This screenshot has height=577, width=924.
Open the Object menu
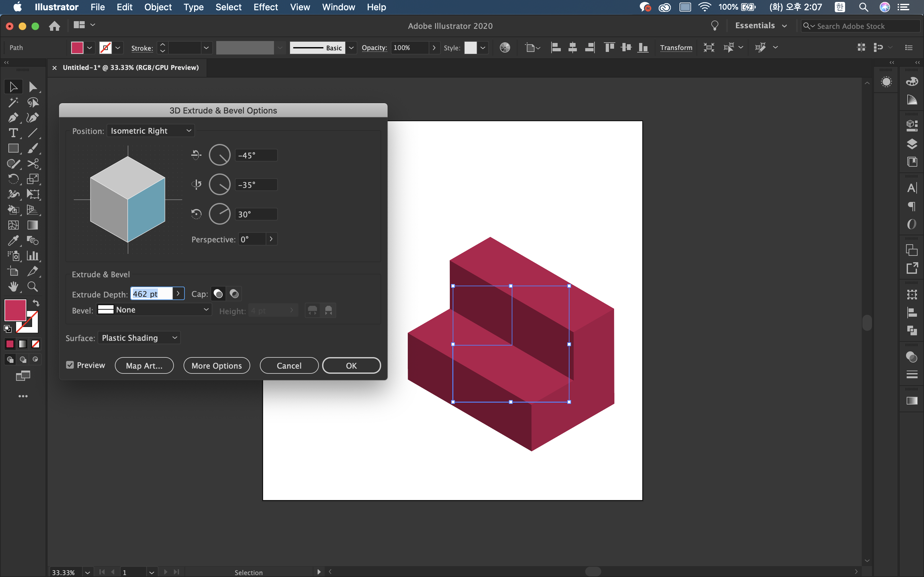[x=158, y=7]
